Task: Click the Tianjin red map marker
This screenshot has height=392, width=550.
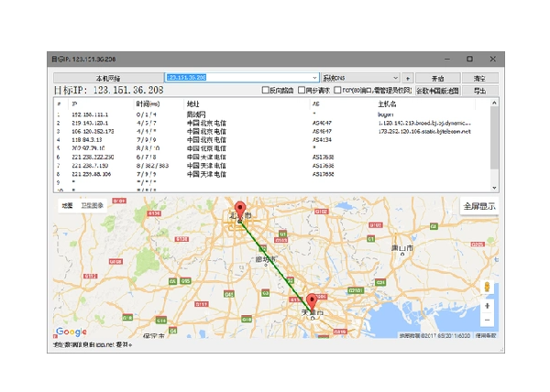Action: [x=312, y=302]
